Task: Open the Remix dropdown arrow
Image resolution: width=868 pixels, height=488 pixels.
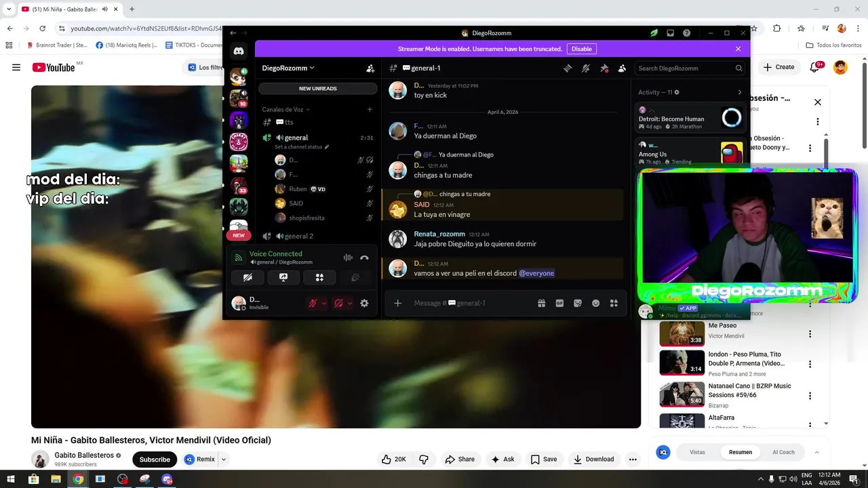Action: tap(223, 460)
